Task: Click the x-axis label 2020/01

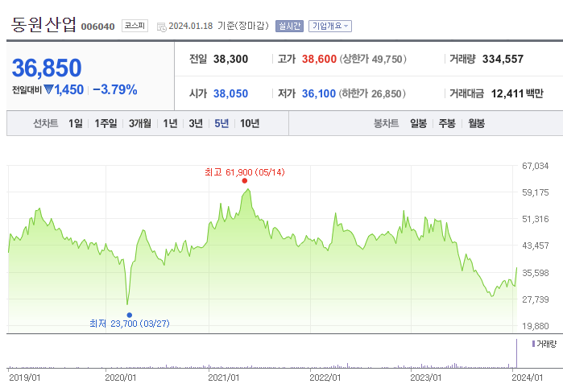Action: click(x=121, y=378)
